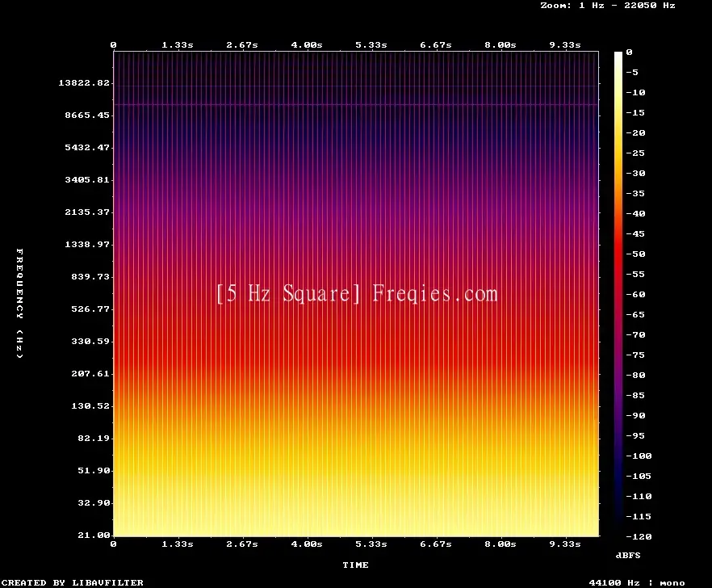The height and width of the screenshot is (588, 712).
Task: Click the -10 dBFS legend label
Action: [x=635, y=92]
